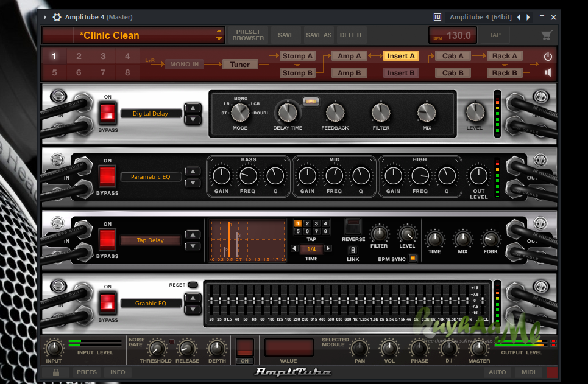Toggle the AmpliTube power icon
Image resolution: width=588 pixels, height=384 pixels.
548,56
